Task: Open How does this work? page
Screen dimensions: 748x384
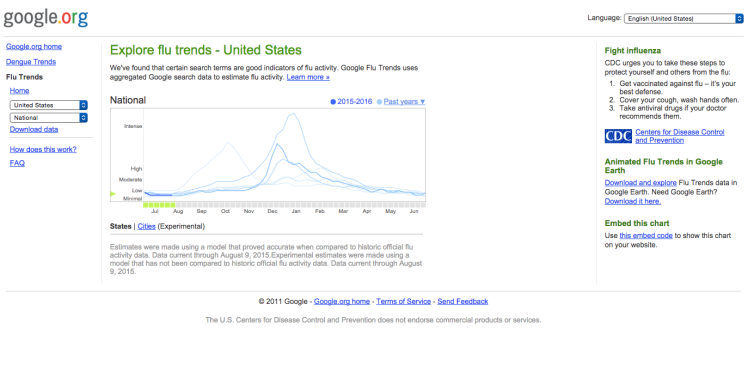Action: [x=43, y=149]
